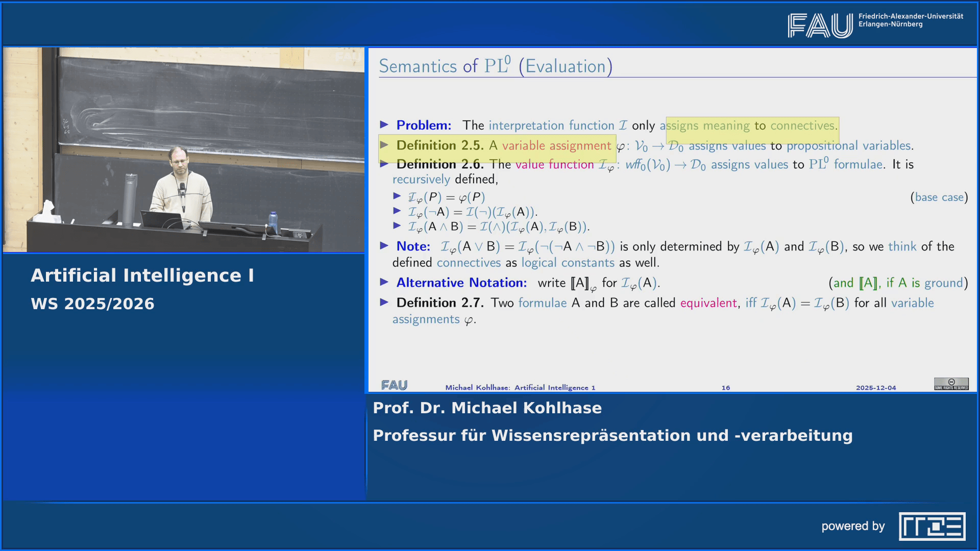Toggle the yellow highlight on 'variable assignment'

[557, 145]
